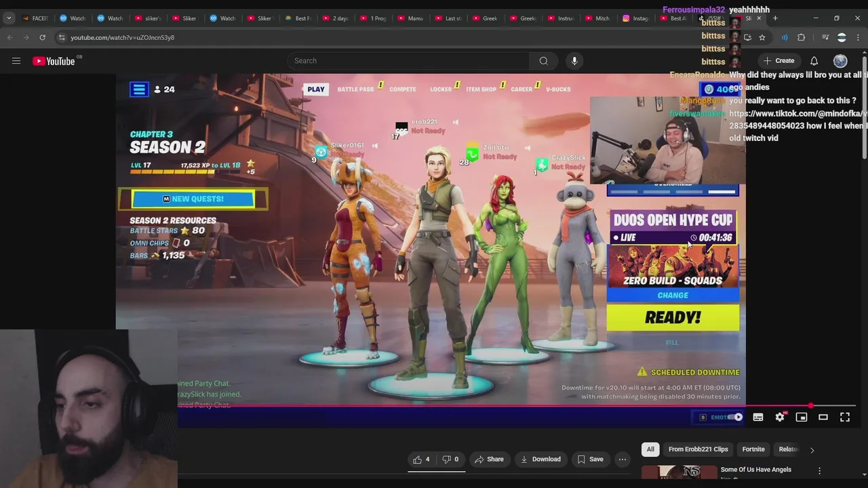Click ITEM SHOP in Fortnite lobby menu
This screenshot has width=868, height=488.
click(481, 89)
